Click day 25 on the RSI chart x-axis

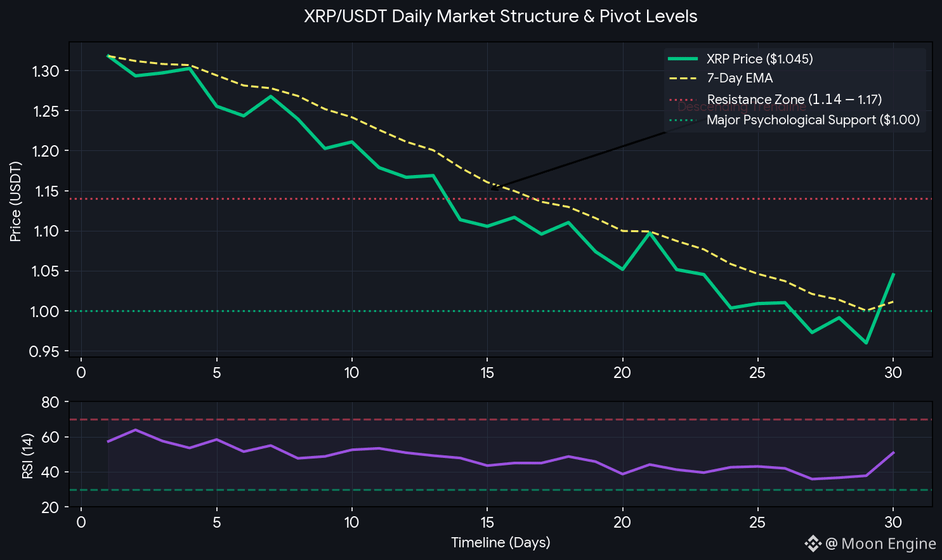[x=757, y=523]
